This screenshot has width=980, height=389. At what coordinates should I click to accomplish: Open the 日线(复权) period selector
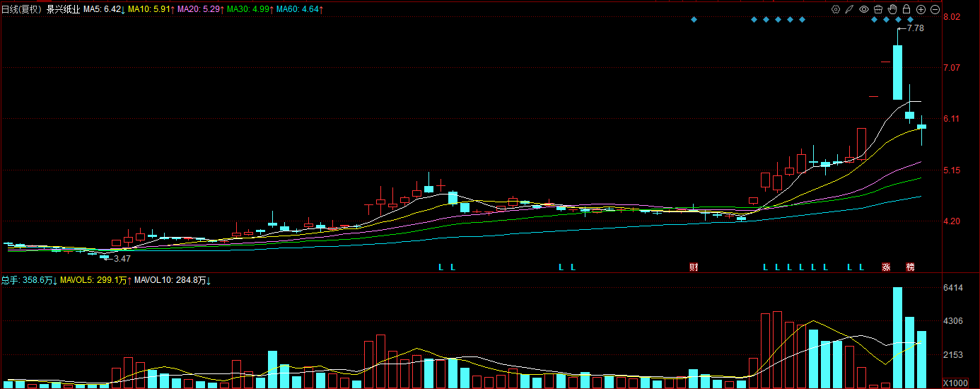(21, 10)
